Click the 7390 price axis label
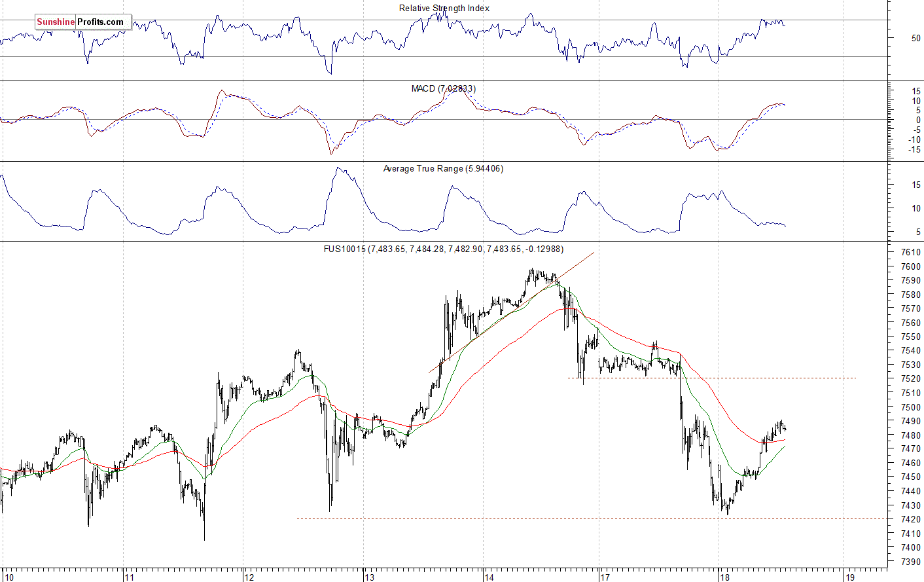The height and width of the screenshot is (582, 924). coord(911,562)
